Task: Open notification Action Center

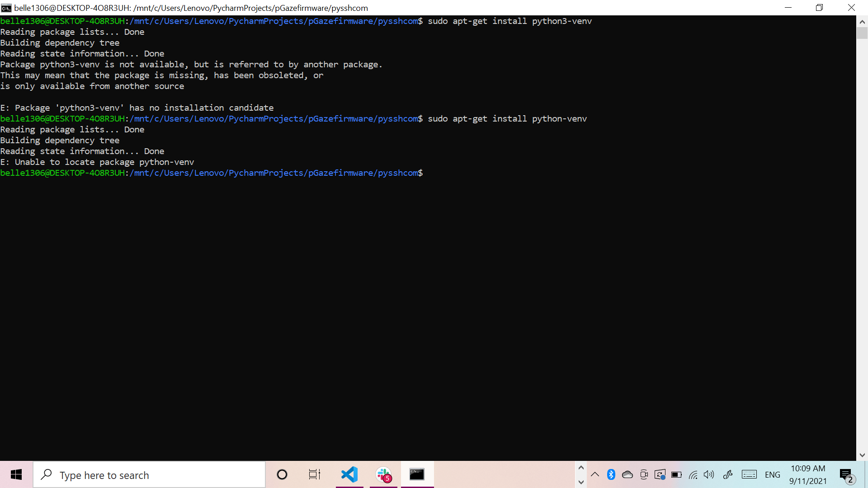Action: point(846,475)
